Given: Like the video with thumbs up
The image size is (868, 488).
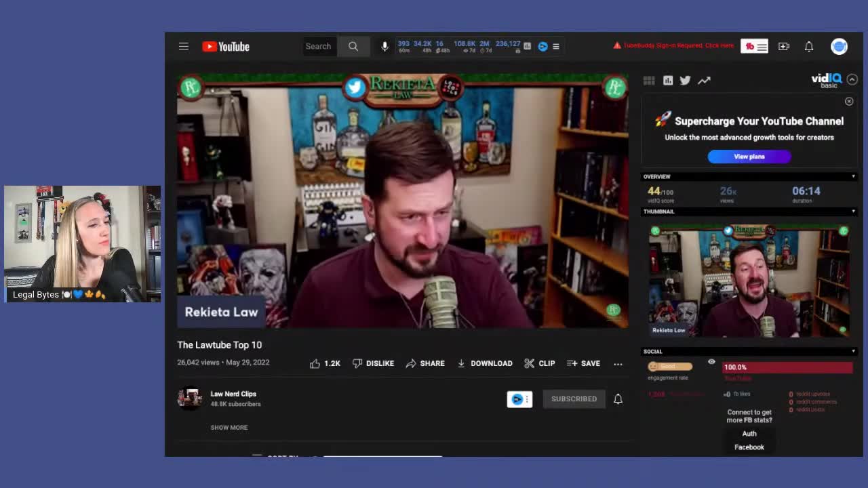Looking at the screenshot, I should [325, 363].
